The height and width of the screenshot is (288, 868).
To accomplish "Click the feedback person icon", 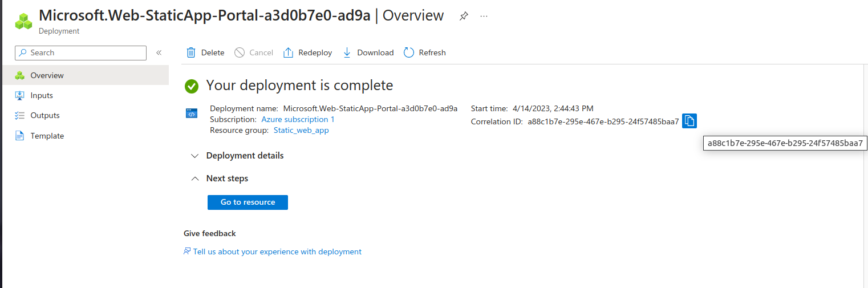I will tap(187, 252).
